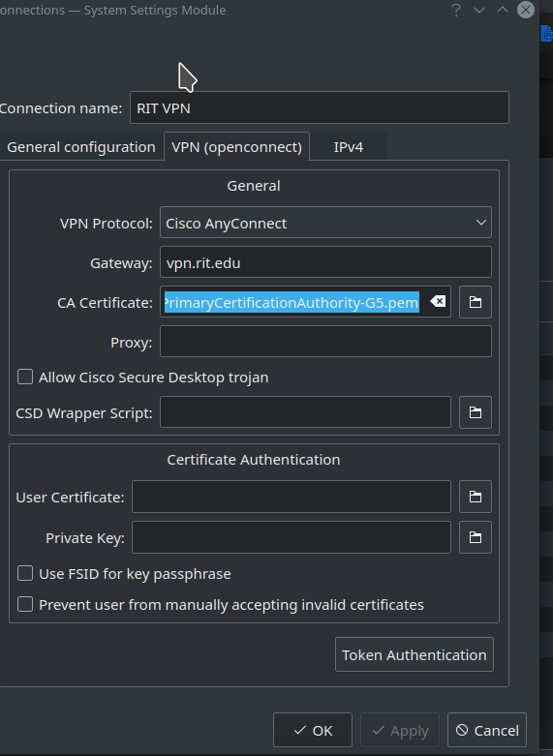The width and height of the screenshot is (553, 756).
Task: Focus the Proxy text field
Action: point(325,342)
